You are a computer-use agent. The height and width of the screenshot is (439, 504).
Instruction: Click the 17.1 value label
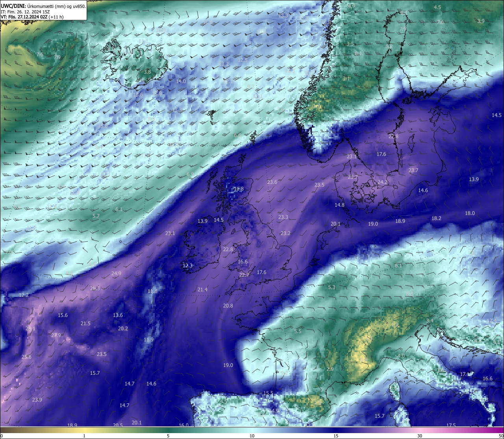tap(465, 374)
